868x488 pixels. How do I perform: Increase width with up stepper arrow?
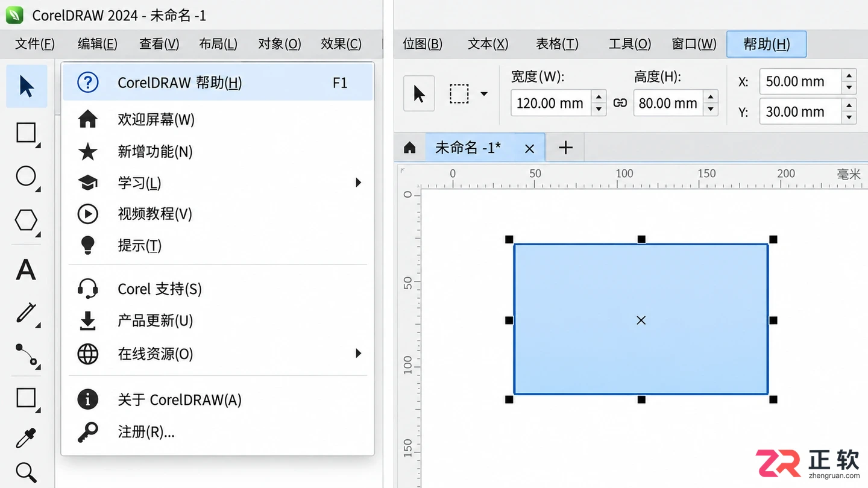tap(599, 97)
